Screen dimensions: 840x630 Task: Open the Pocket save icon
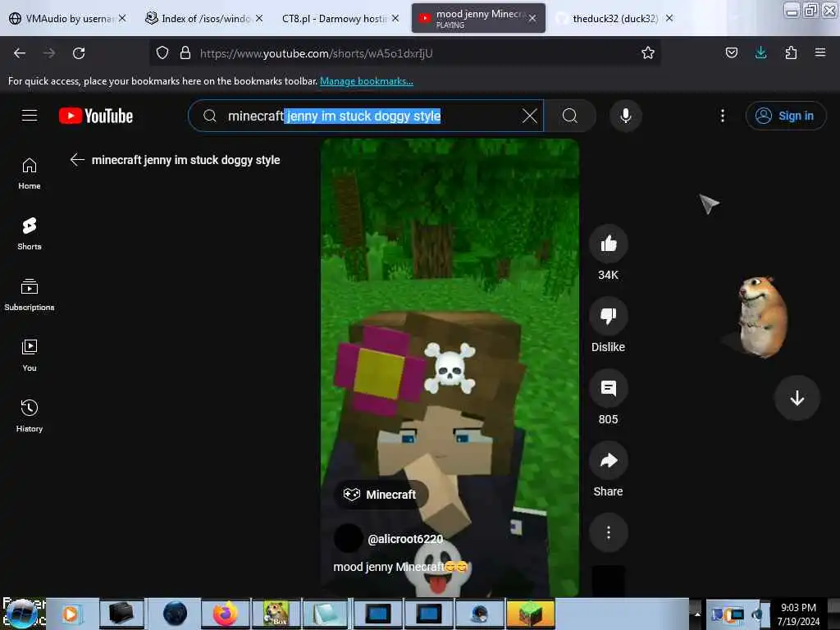tap(731, 52)
